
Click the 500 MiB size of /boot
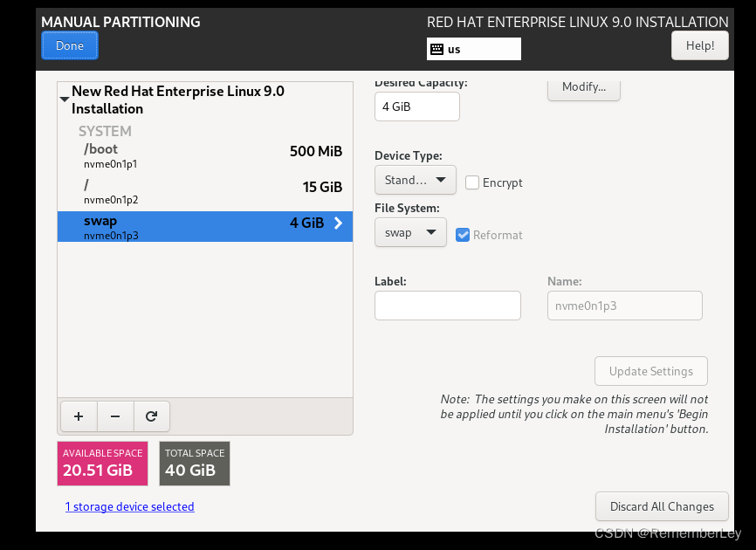pyautogui.click(x=316, y=151)
